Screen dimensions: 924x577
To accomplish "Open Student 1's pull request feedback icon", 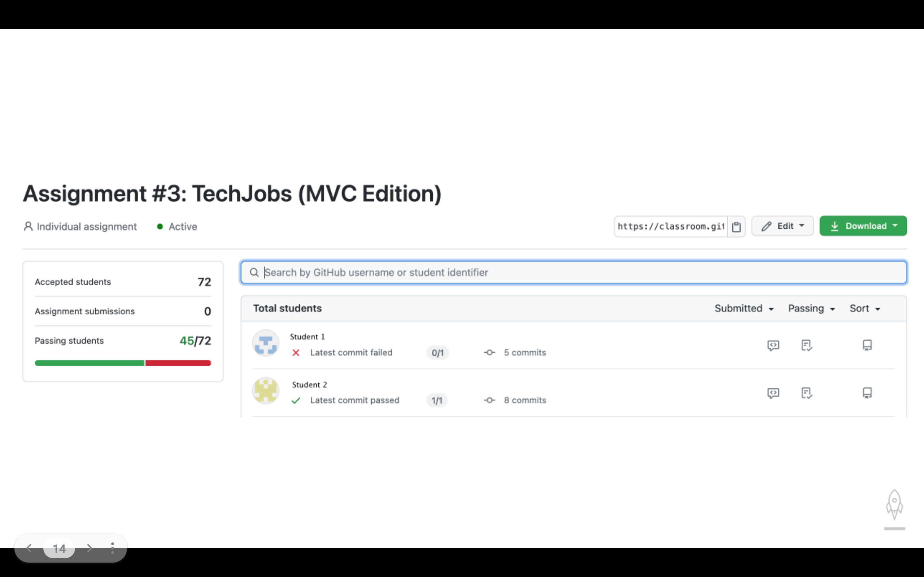I will click(x=773, y=345).
